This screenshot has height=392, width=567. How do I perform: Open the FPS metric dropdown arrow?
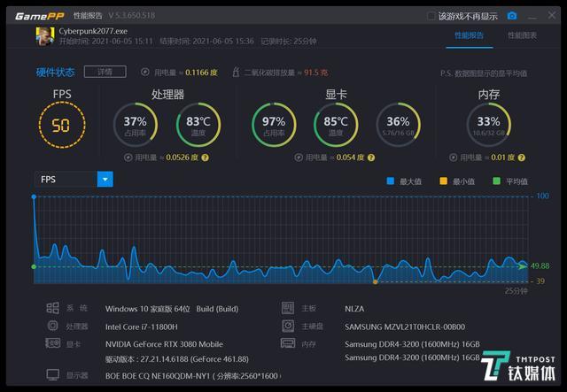pyautogui.click(x=105, y=179)
